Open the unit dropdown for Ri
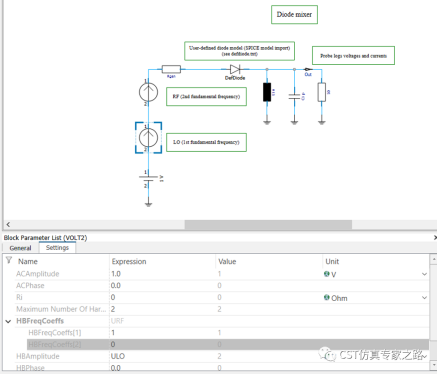The image size is (437, 375). coord(424,298)
